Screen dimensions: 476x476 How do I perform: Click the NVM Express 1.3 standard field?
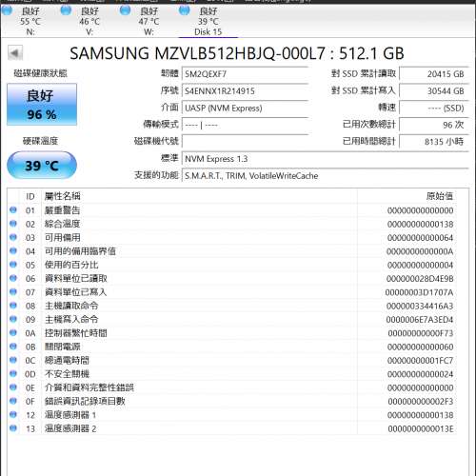point(326,159)
